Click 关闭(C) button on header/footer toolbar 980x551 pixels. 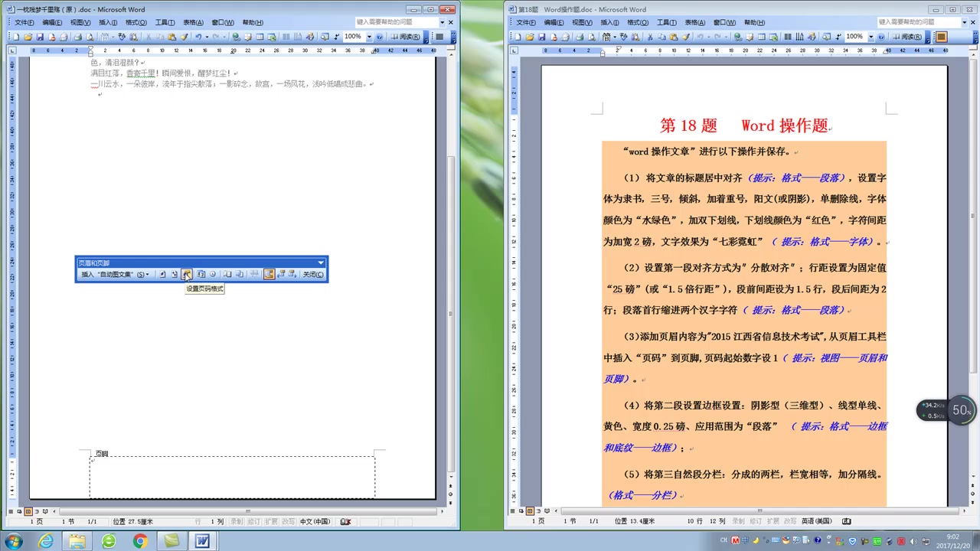313,274
